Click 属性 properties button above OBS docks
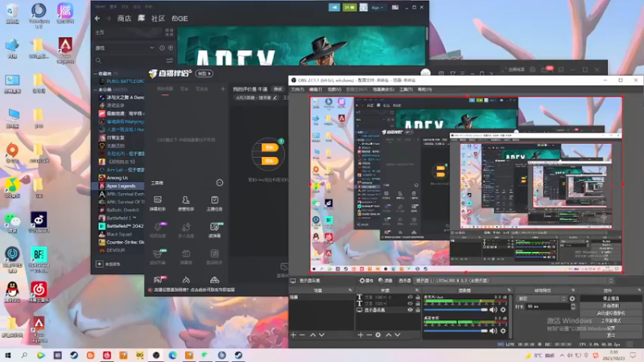This screenshot has height=362, width=644. 366,281
